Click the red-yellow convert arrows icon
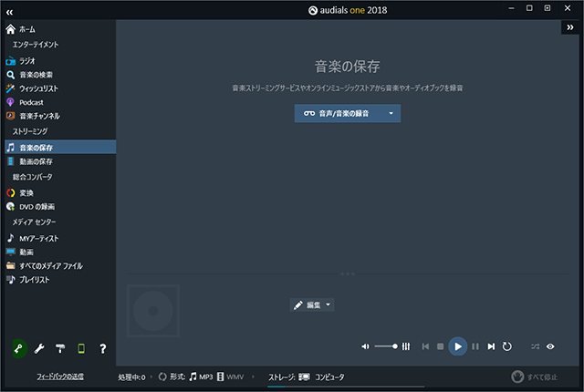Screen dimensions: 584x392 [x=11, y=192]
